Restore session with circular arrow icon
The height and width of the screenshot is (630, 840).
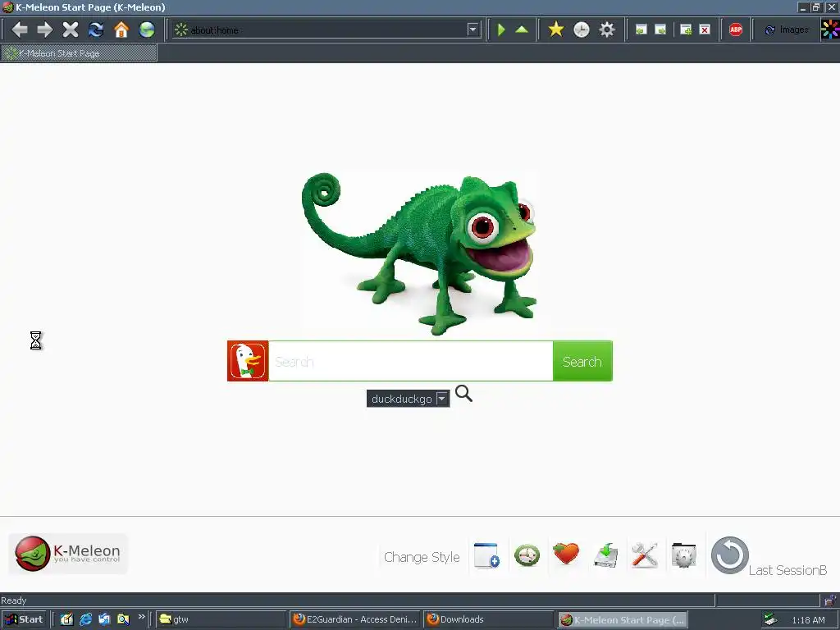click(x=729, y=555)
